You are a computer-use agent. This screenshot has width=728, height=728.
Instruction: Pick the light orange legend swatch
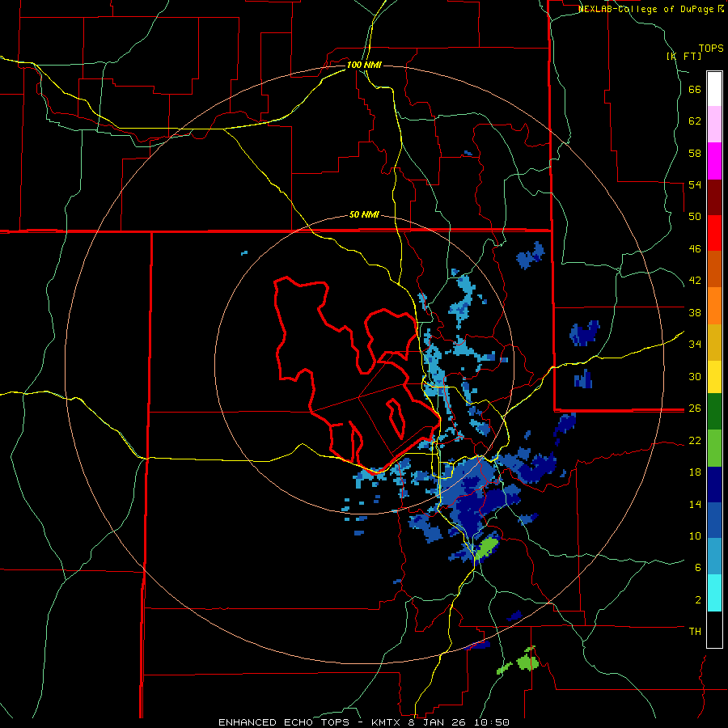pyautogui.click(x=714, y=306)
